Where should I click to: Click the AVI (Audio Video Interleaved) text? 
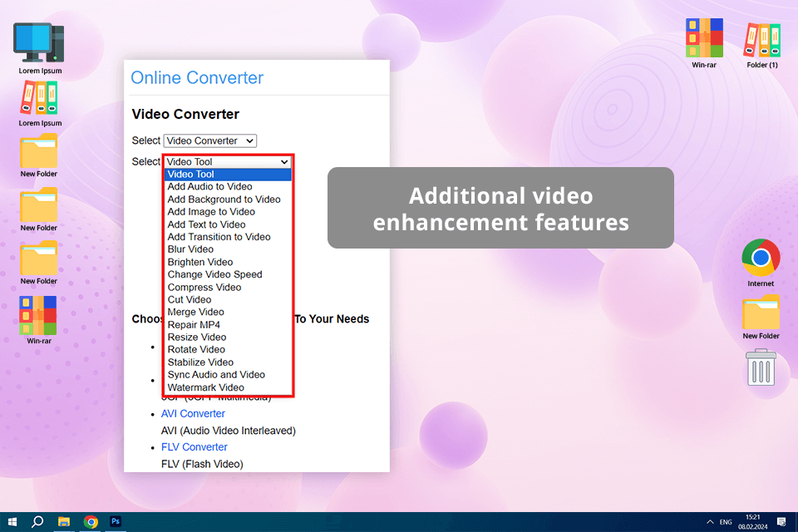click(x=228, y=431)
